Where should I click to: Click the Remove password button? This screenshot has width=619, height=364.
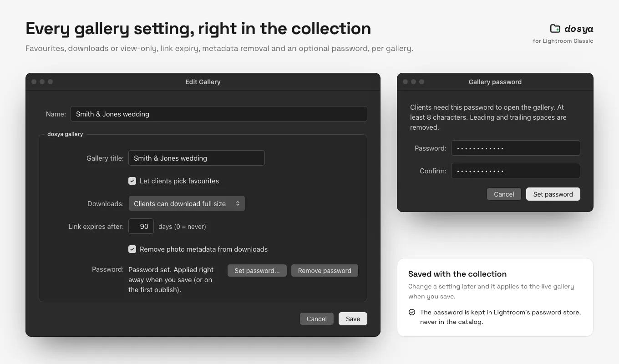coord(325,271)
